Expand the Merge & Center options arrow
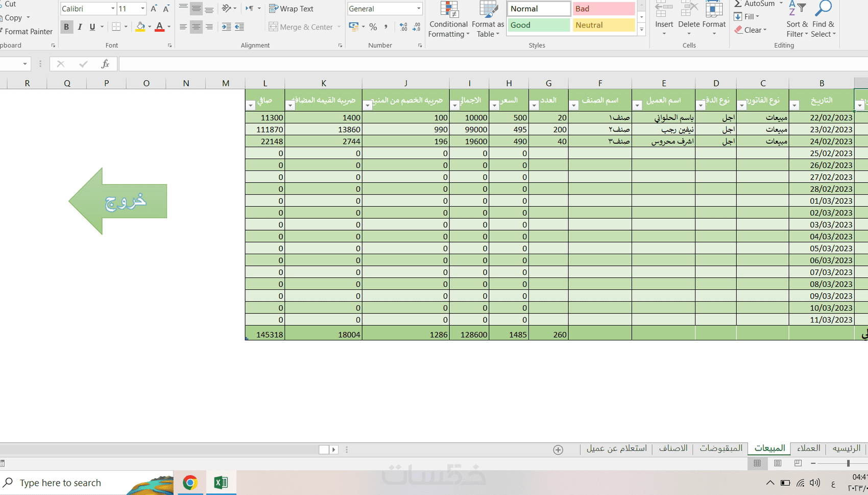This screenshot has width=868, height=495. (x=339, y=27)
